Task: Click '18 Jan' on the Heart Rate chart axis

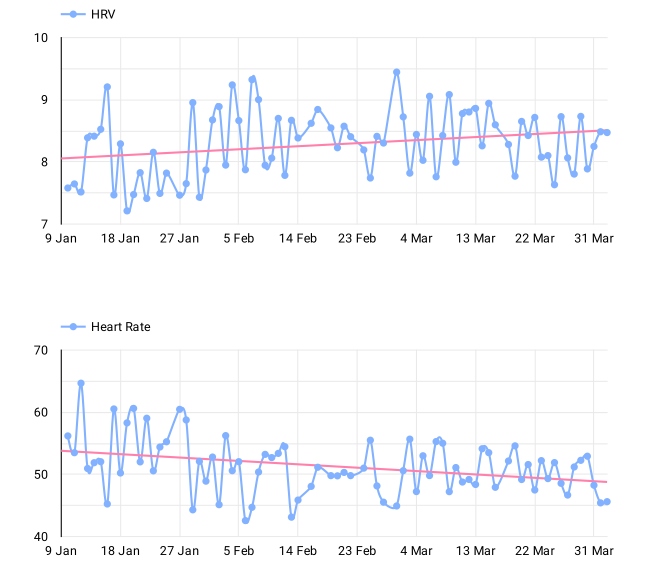Action: 120,551
